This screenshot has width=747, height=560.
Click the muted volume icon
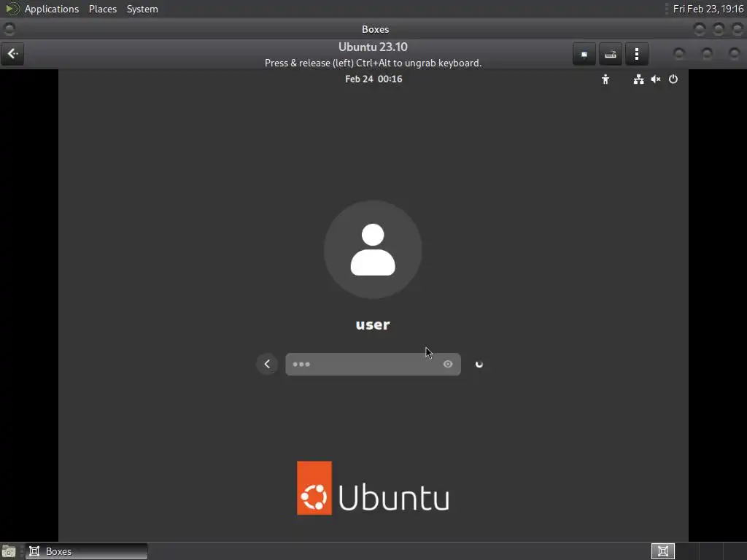pyautogui.click(x=656, y=79)
